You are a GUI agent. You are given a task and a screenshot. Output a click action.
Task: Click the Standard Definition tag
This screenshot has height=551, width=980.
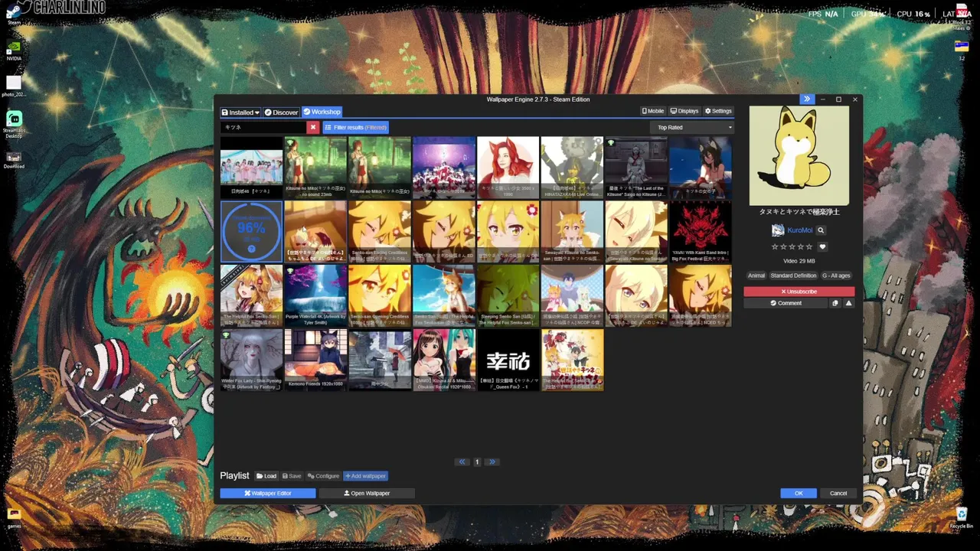[x=793, y=275]
